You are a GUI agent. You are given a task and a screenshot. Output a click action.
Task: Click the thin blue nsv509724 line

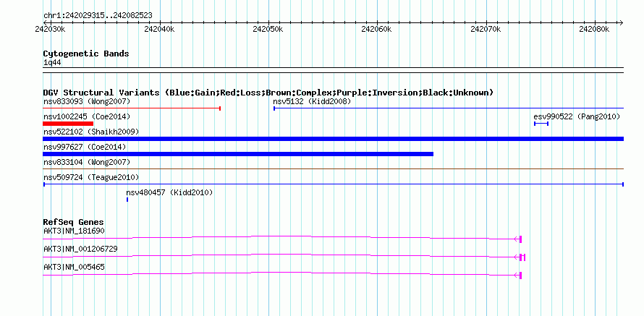333,184
